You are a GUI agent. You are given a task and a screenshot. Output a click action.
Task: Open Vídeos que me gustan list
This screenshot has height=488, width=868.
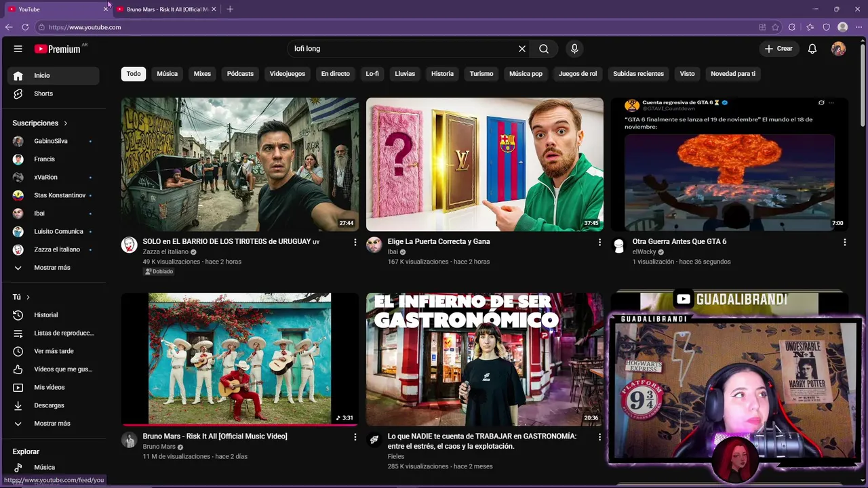[x=54, y=369]
